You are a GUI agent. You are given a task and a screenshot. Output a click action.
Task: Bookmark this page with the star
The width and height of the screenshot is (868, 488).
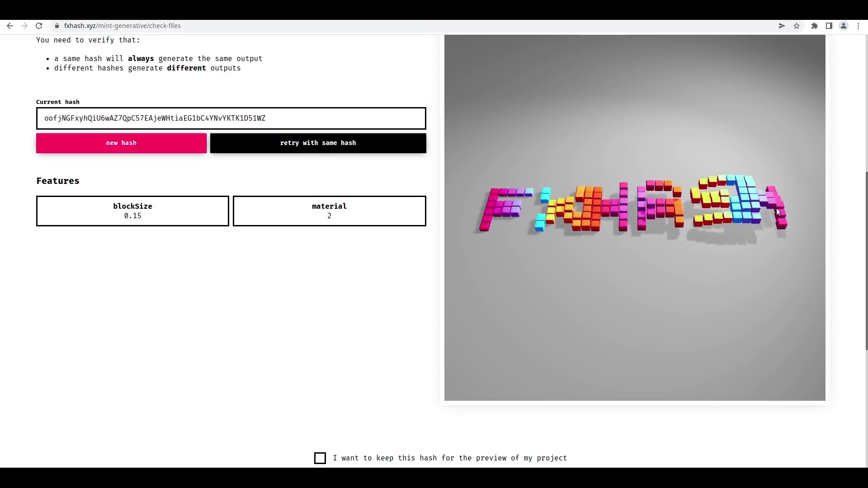(x=797, y=26)
